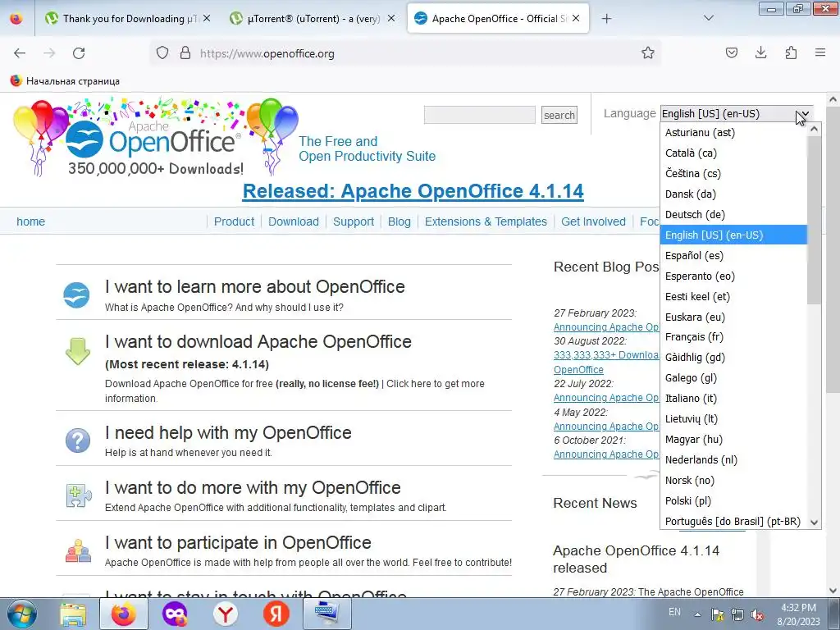Select Català (ca) language
The height and width of the screenshot is (630, 840).
pos(733,153)
